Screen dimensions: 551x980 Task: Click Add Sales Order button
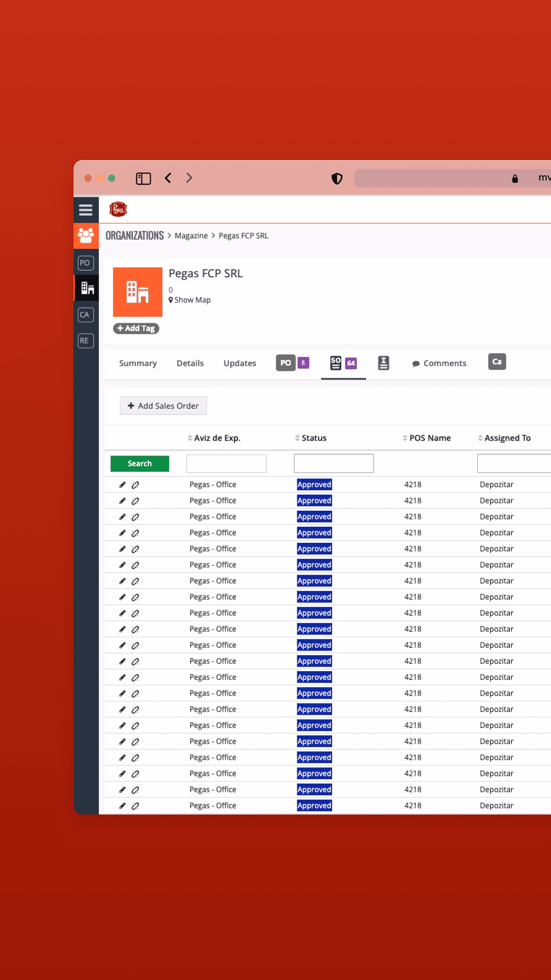163,406
